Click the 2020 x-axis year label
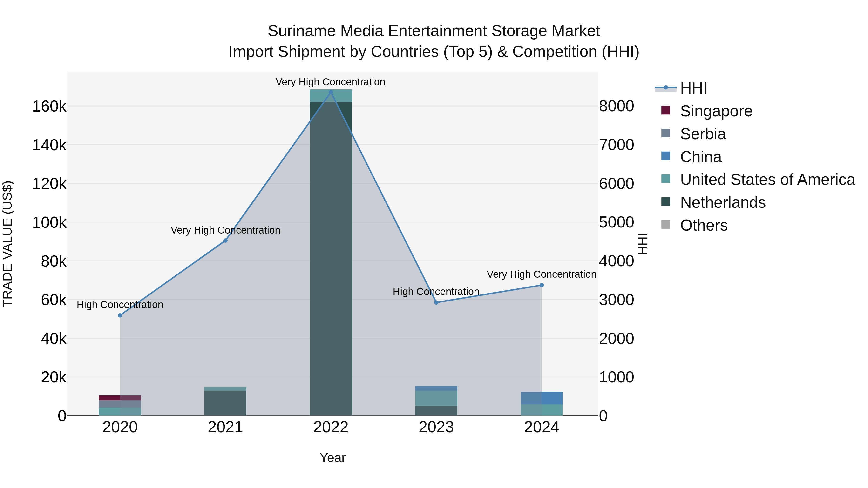The image size is (868, 488). pyautogui.click(x=120, y=427)
